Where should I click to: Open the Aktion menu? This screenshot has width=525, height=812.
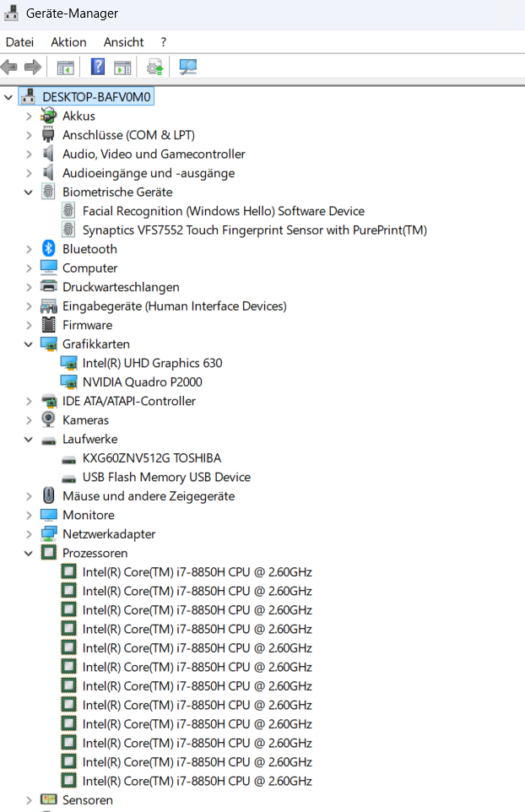(x=68, y=42)
